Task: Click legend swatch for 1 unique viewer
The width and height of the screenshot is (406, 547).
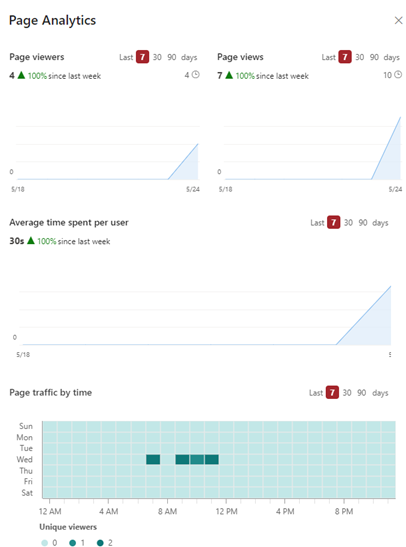Action: [73, 543]
